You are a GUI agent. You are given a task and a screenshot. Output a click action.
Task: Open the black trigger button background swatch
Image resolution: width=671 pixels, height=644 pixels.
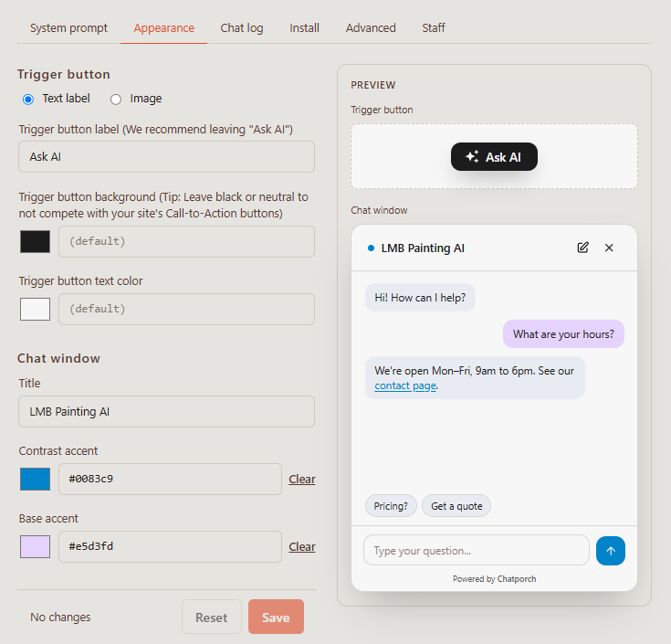click(x=35, y=241)
